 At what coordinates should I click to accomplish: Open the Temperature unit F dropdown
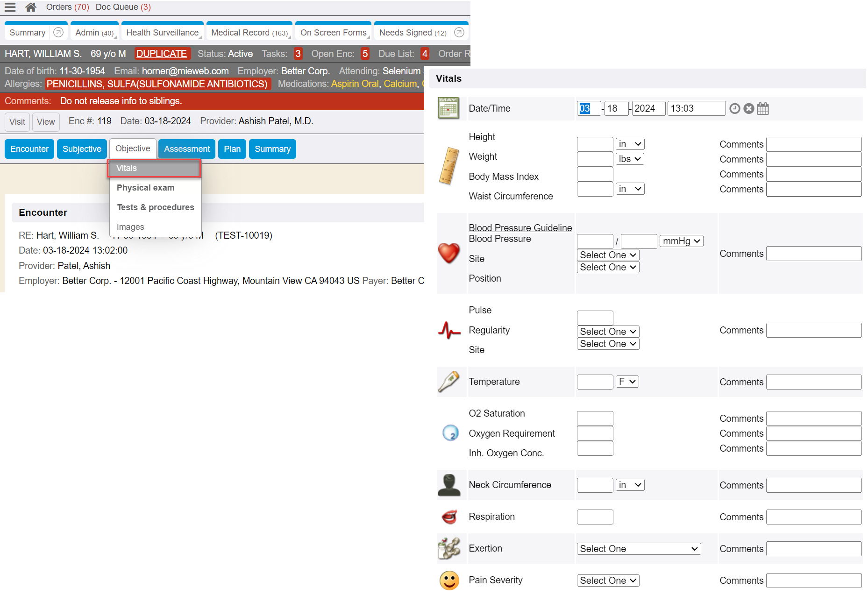(627, 382)
